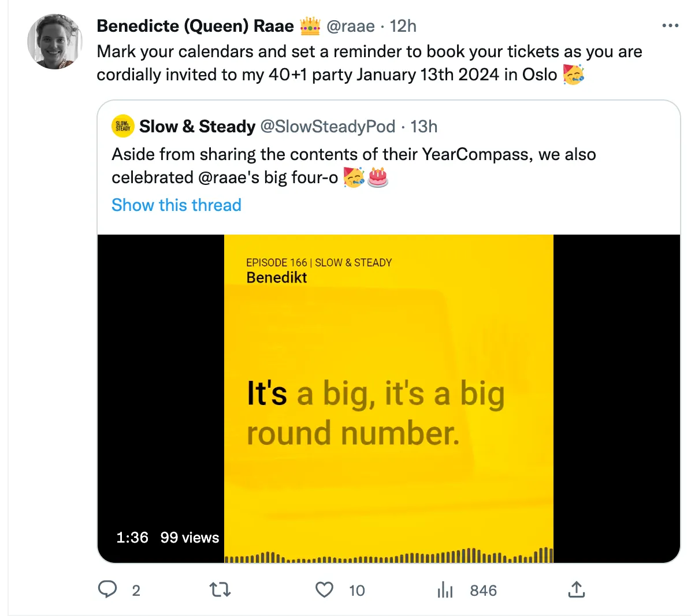Image resolution: width=691 pixels, height=616 pixels.
Task: Retweet this post
Action: [x=220, y=589]
